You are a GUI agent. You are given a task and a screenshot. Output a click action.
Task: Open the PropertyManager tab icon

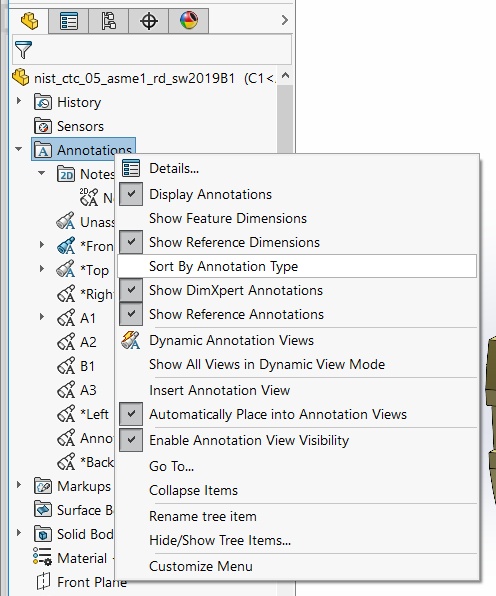(68, 21)
